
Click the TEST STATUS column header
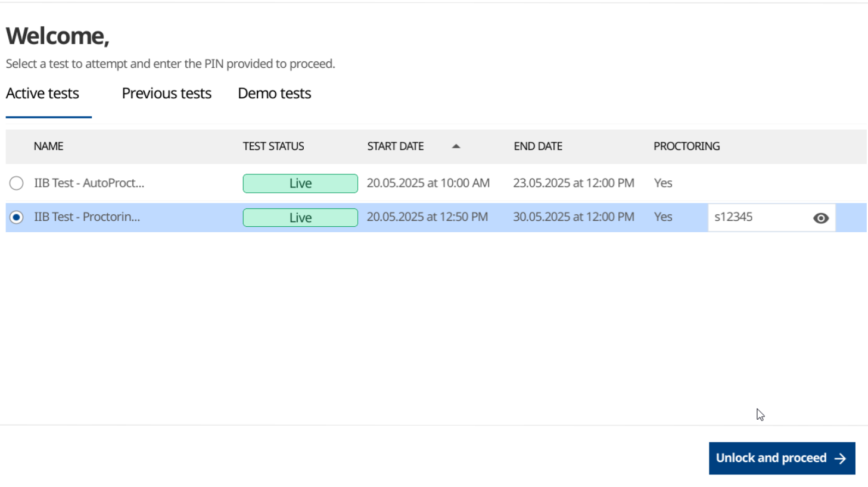click(x=273, y=146)
